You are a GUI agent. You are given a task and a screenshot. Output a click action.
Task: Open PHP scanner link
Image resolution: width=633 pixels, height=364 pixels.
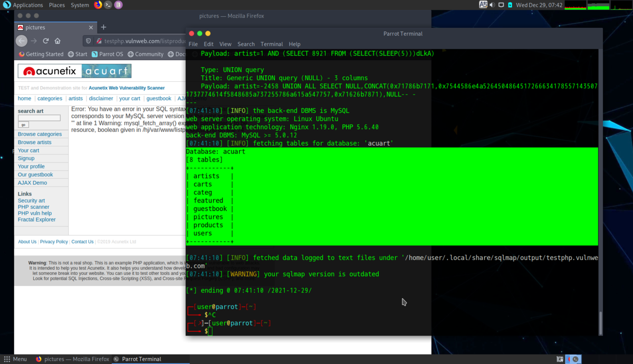point(33,207)
